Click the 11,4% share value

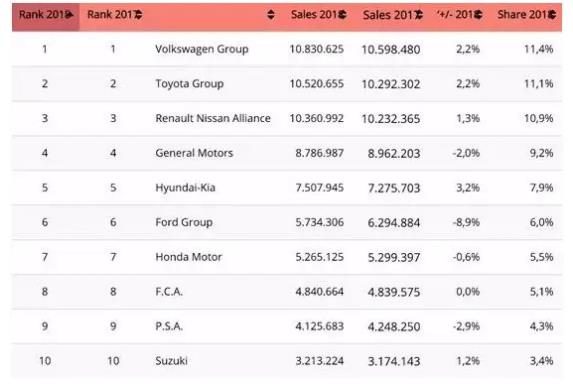point(539,49)
